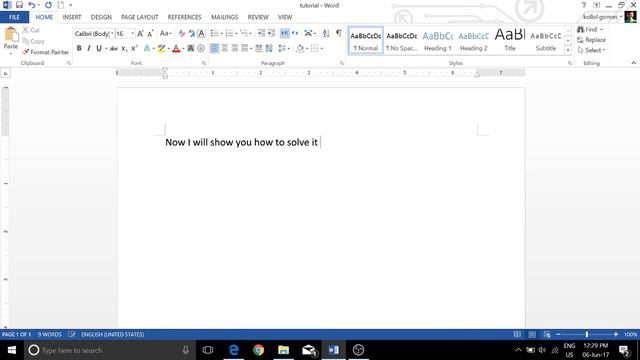Switch to INSERT tab
Image resolution: width=640 pixels, height=360 pixels.
tap(72, 17)
